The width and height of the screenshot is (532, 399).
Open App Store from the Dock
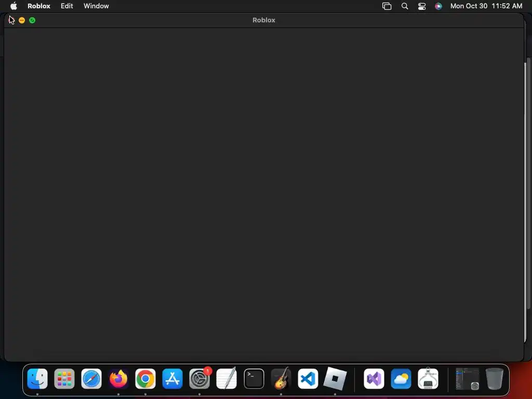point(172,378)
